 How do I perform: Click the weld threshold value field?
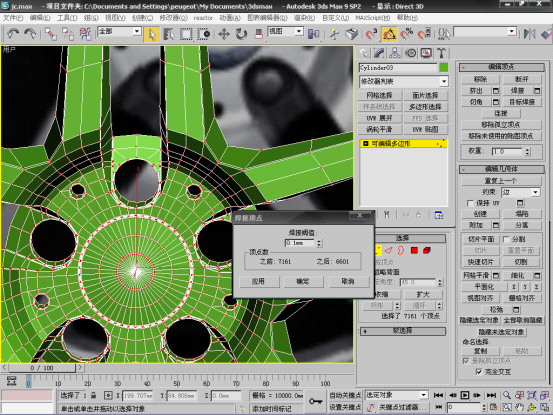click(299, 243)
